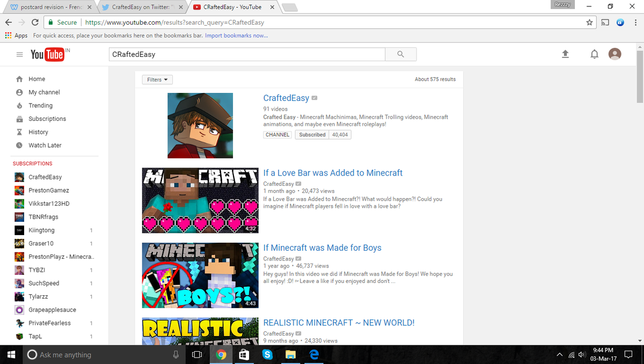Image resolution: width=644 pixels, height=364 pixels.
Task: Reload the page with refresh icon
Action: coord(35,23)
